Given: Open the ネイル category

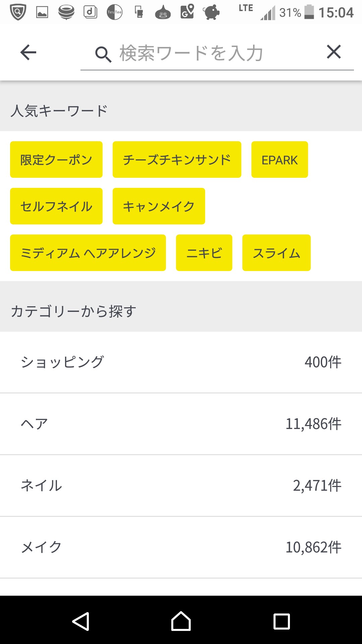Looking at the screenshot, I should tap(181, 486).
